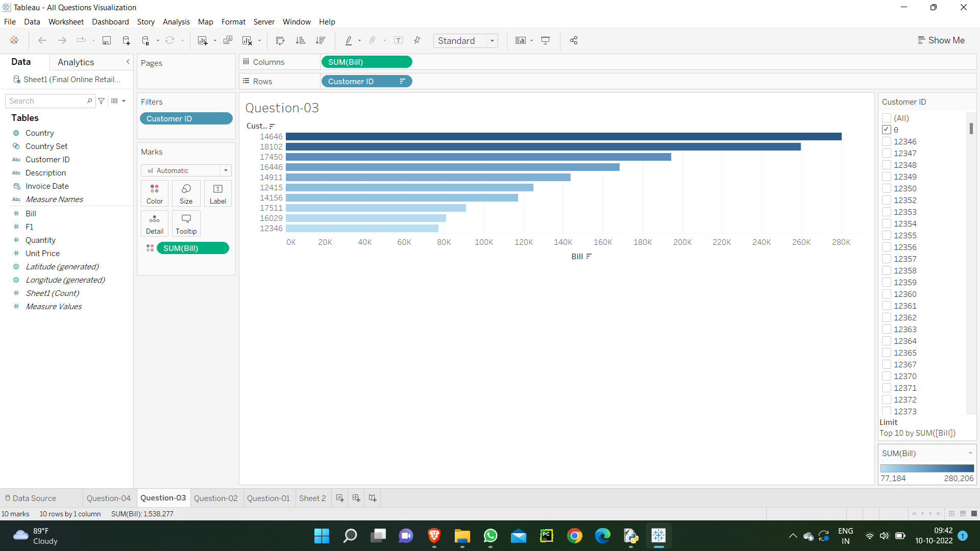980x551 pixels.
Task: Open the Color shelf on the Marks card
Action: pyautogui.click(x=154, y=193)
